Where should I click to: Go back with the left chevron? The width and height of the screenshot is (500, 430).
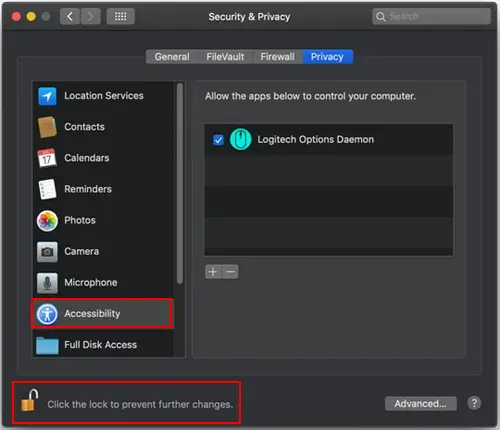pyautogui.click(x=70, y=16)
